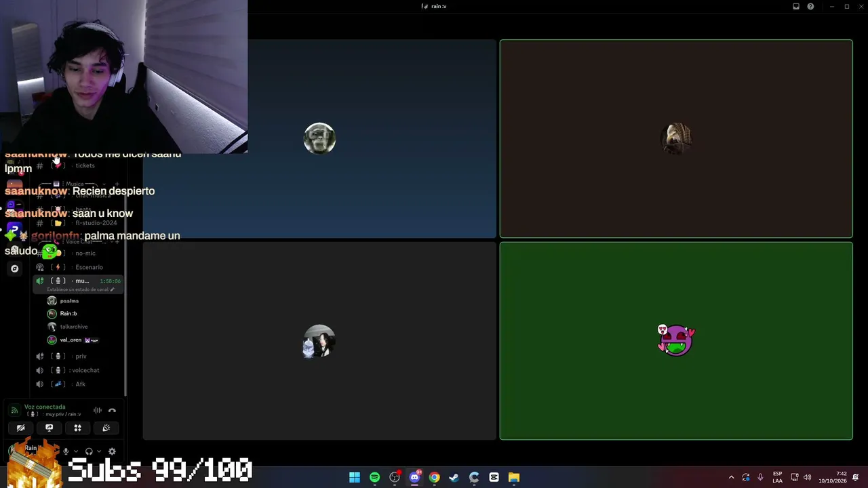The height and width of the screenshot is (488, 868).
Task: Open OBS Studio from the taskbar
Action: pos(395,478)
